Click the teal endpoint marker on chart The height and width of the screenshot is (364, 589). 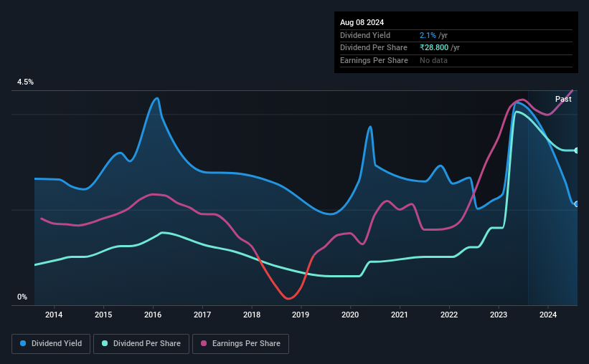click(x=576, y=150)
